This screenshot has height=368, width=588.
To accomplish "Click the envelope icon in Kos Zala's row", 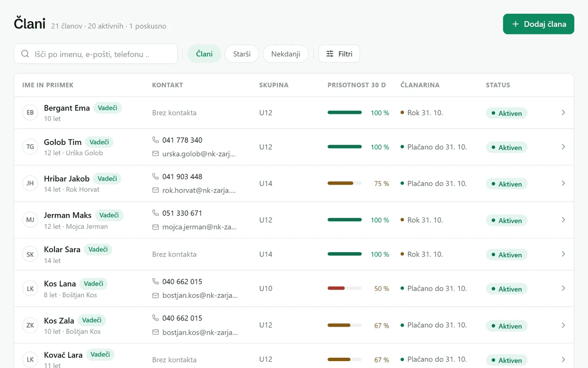I will coord(156,332).
